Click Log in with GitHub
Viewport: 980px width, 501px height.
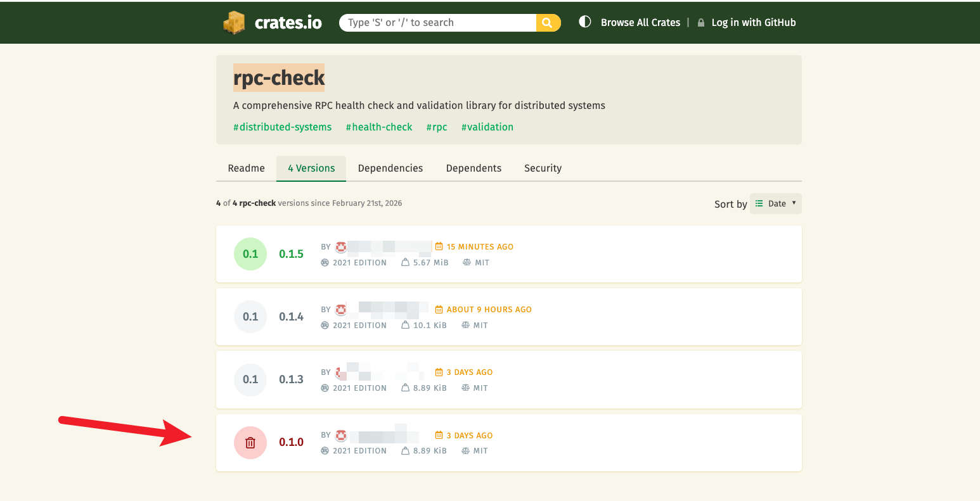753,23
